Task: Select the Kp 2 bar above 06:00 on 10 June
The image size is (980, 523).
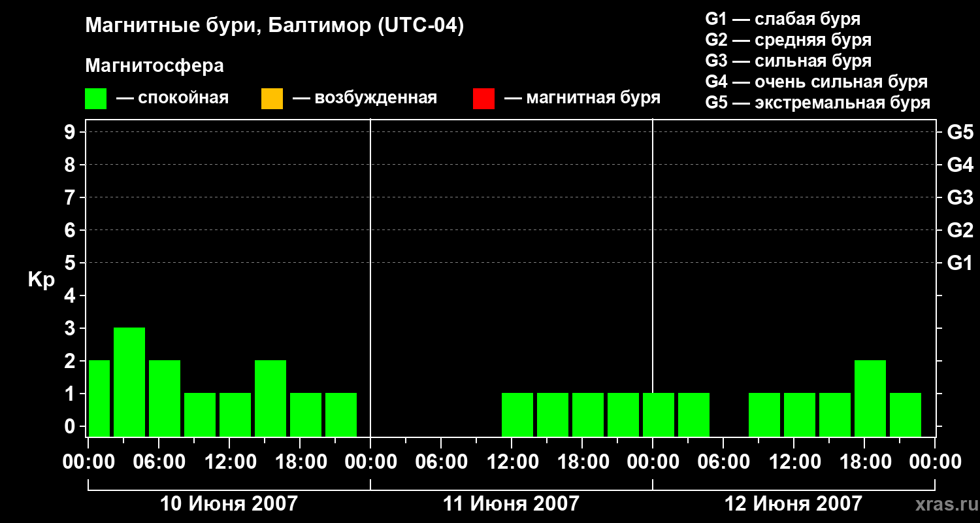Action: click(165, 398)
